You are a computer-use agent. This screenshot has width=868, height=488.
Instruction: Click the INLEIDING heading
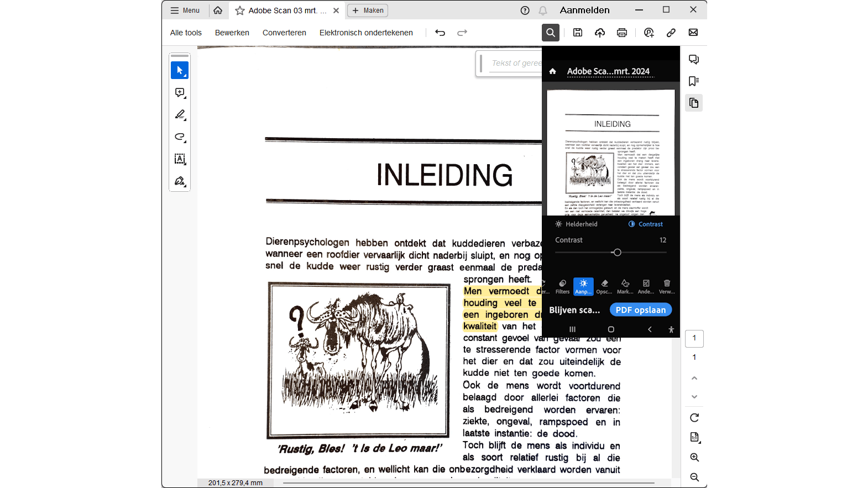[x=445, y=175]
